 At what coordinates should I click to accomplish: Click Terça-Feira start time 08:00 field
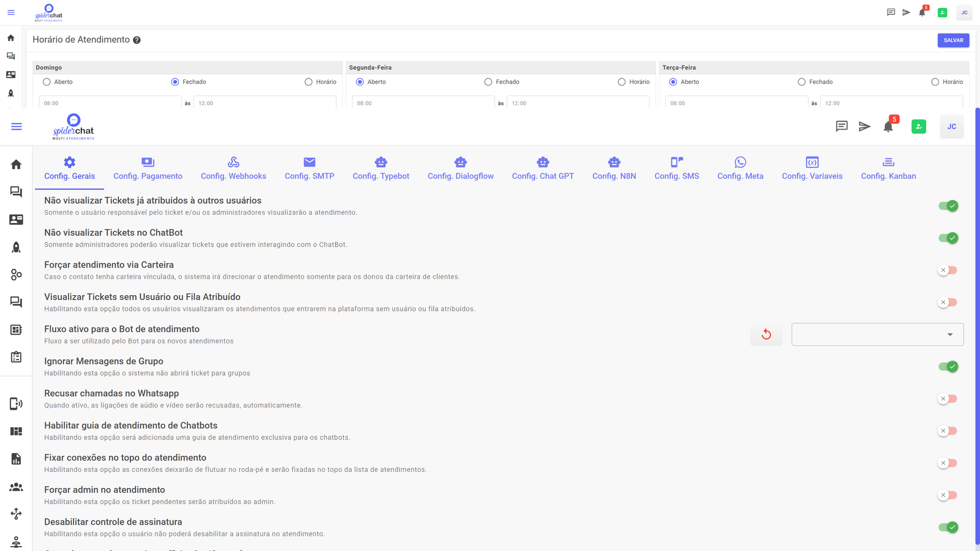click(736, 103)
